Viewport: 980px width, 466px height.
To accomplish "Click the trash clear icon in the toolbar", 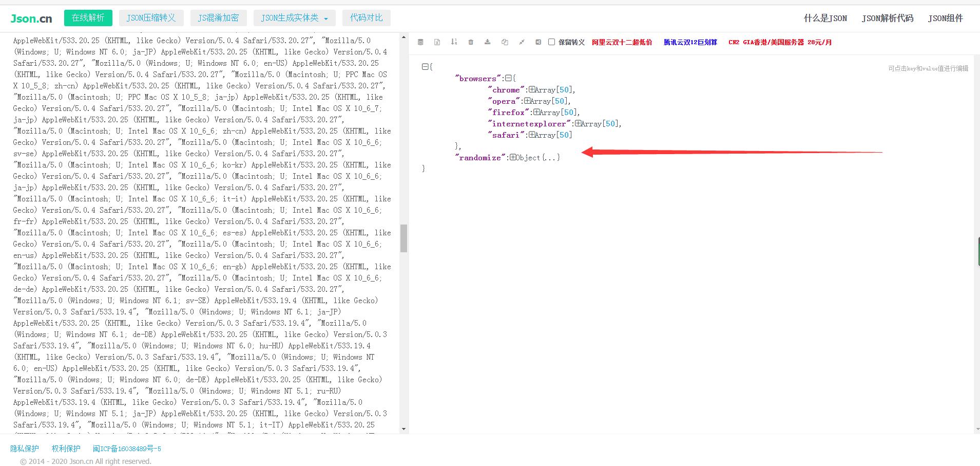I will click(x=471, y=42).
